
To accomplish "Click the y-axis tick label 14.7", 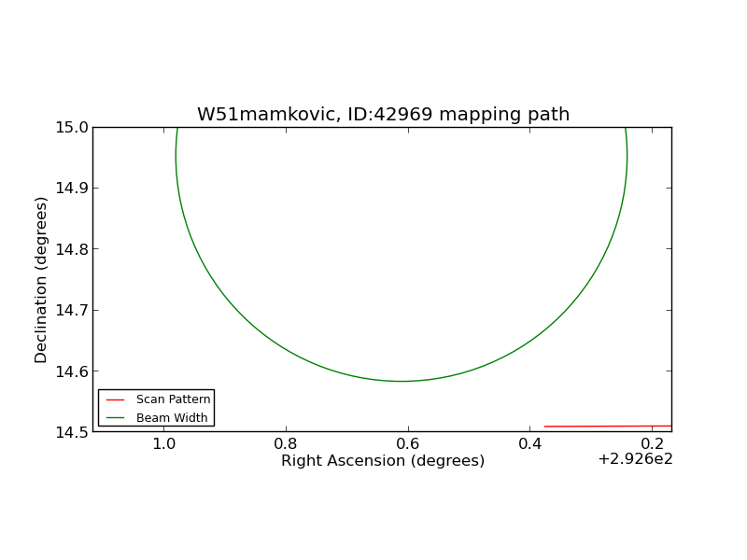I will coord(72,310).
